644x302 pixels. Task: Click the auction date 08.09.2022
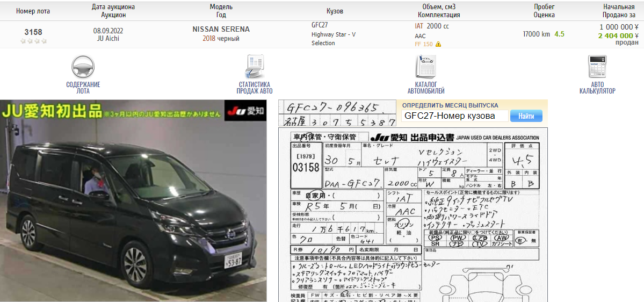coord(108,31)
